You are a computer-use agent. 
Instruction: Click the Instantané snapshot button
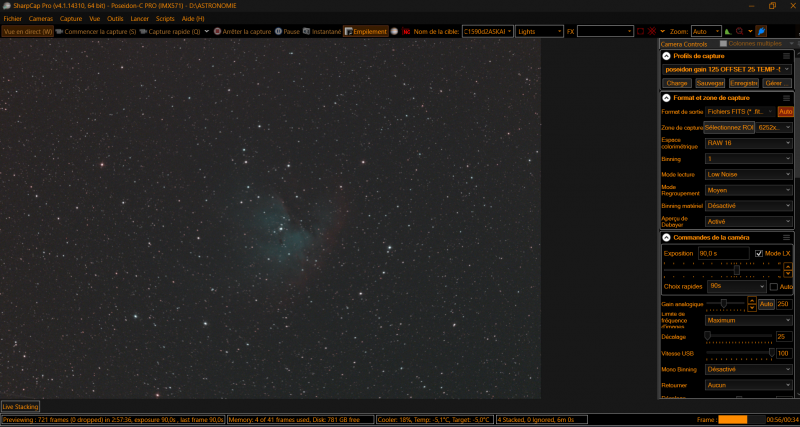[x=322, y=31]
